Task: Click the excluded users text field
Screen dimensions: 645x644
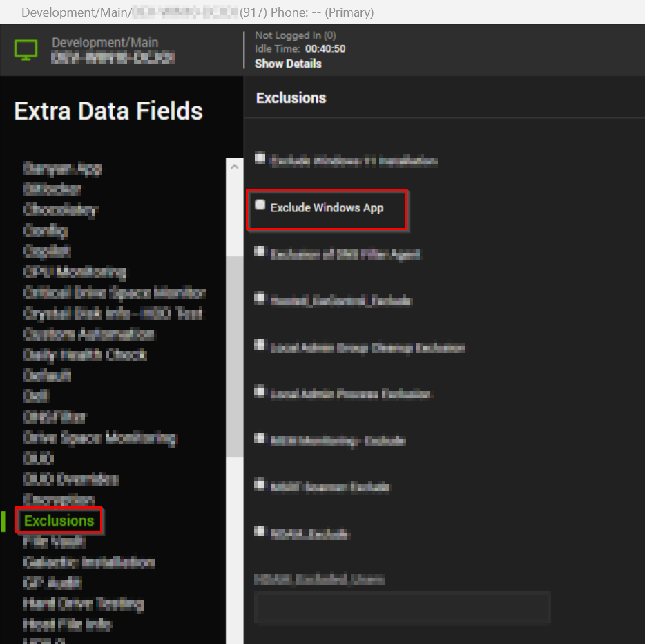Action: pyautogui.click(x=402, y=607)
